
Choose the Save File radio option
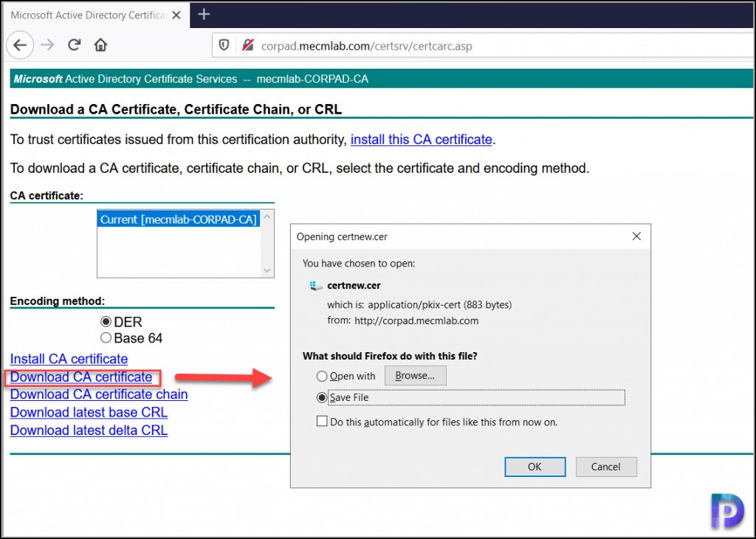tap(322, 398)
